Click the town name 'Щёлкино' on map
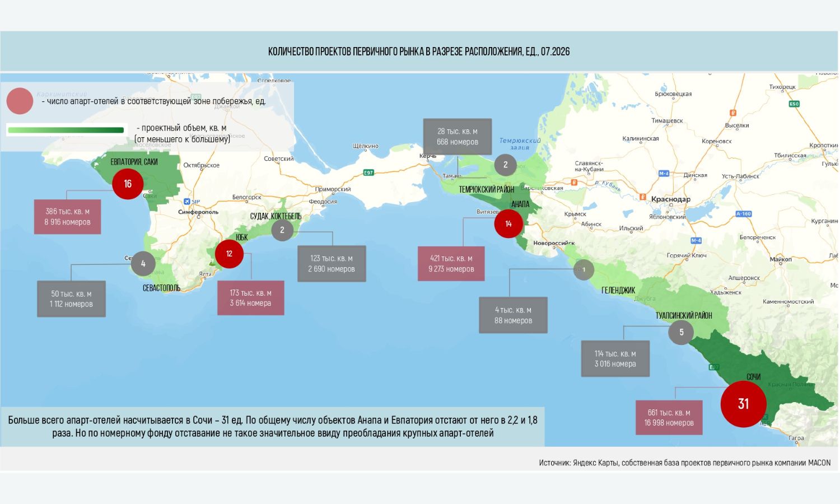 [366, 146]
